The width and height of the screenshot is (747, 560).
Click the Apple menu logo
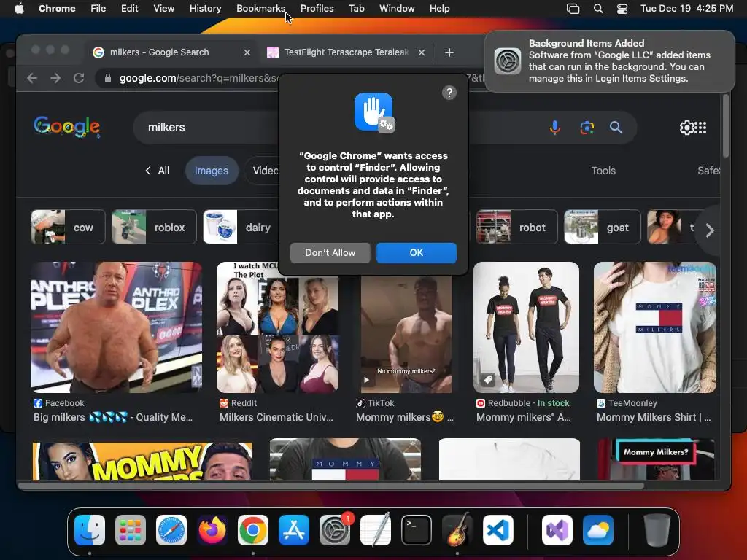click(19, 9)
